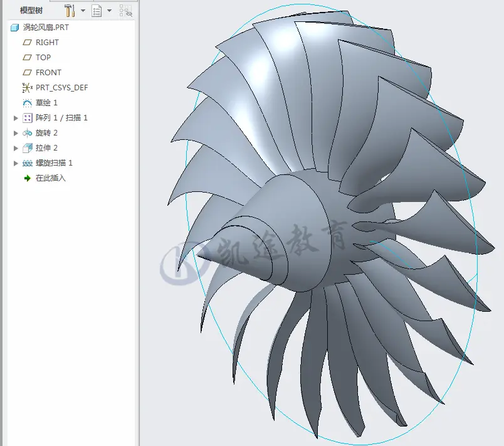
Task: Click the tree display list icon
Action: [x=97, y=11]
